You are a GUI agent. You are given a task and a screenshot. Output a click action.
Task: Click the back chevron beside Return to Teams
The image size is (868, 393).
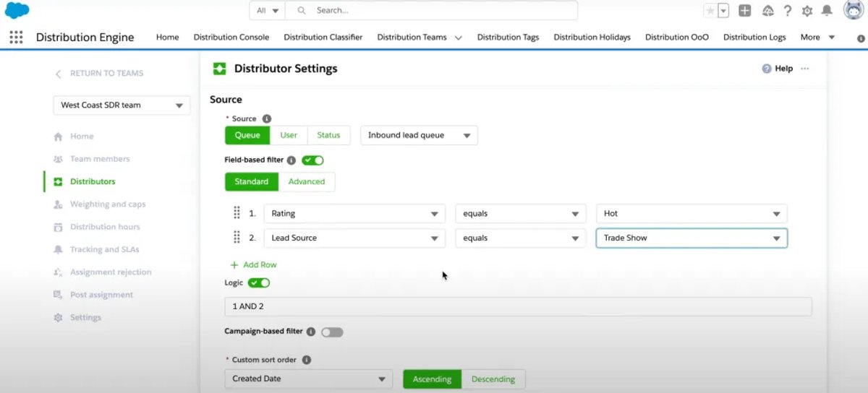[x=59, y=74]
